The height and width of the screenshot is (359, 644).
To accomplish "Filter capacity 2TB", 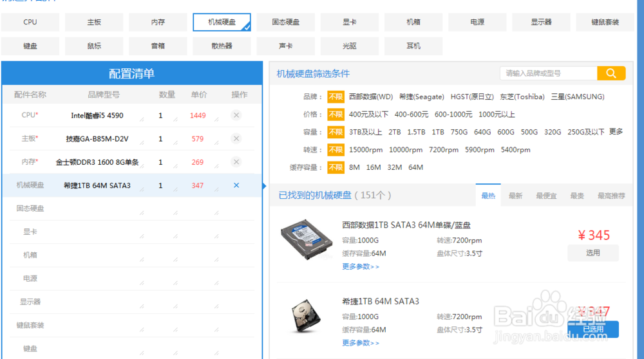I will tap(394, 132).
